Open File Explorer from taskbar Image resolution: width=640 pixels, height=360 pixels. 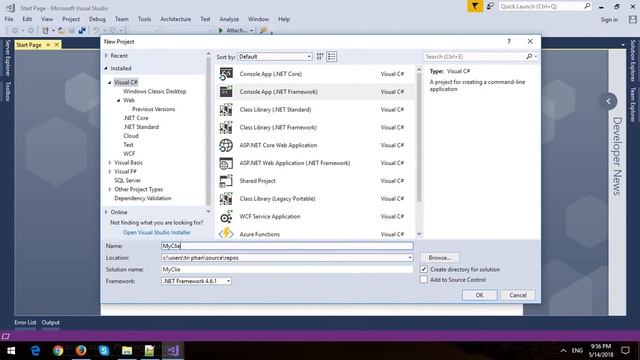click(x=127, y=351)
